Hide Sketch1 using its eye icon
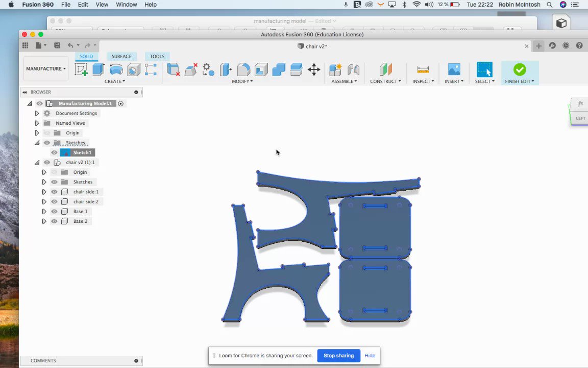The width and height of the screenshot is (588, 368). 55,152
